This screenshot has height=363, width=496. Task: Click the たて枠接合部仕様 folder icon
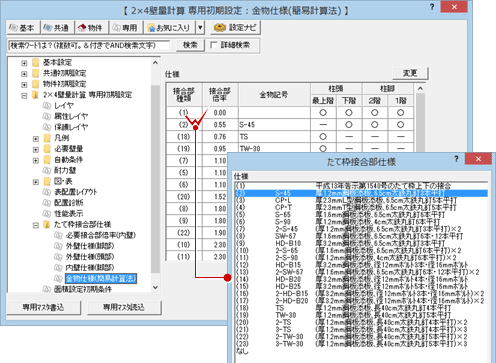coord(47,224)
